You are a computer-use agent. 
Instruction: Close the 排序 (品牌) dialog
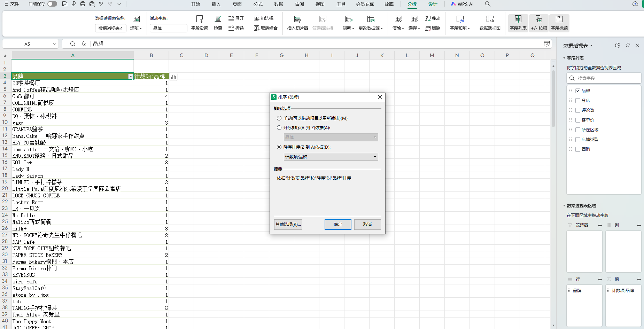[x=380, y=97]
